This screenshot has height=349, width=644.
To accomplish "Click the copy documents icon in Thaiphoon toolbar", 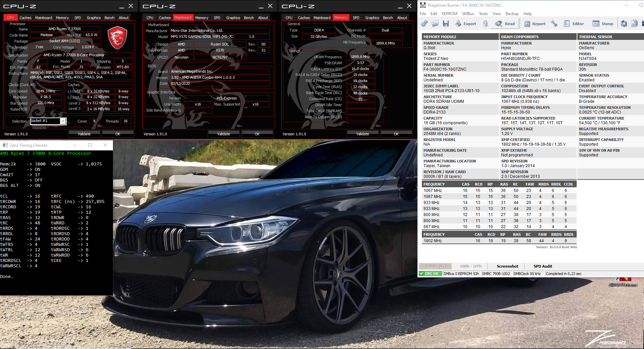I will point(634,23).
